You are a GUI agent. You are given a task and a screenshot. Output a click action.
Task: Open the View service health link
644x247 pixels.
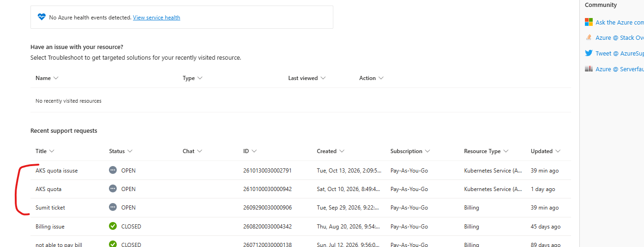[156, 18]
